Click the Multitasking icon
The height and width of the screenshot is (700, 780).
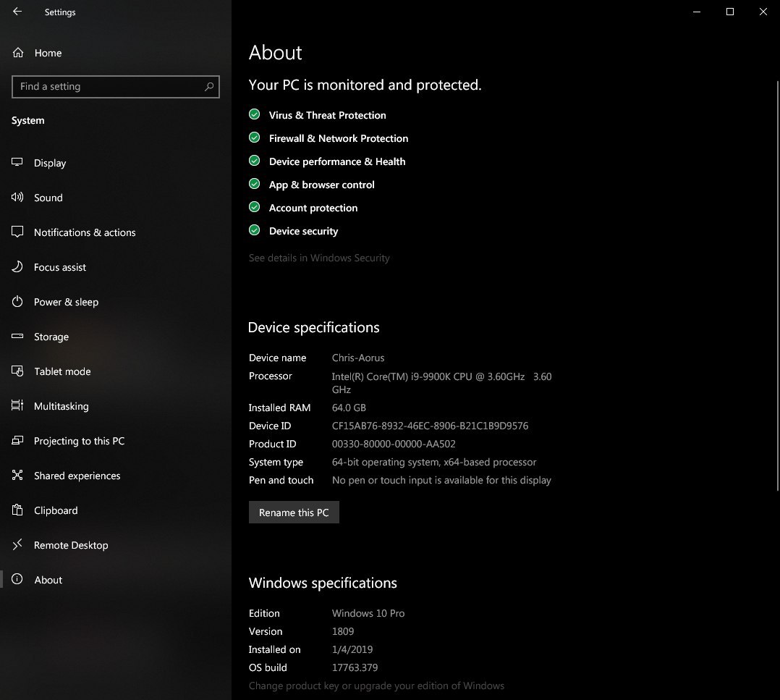coord(17,405)
